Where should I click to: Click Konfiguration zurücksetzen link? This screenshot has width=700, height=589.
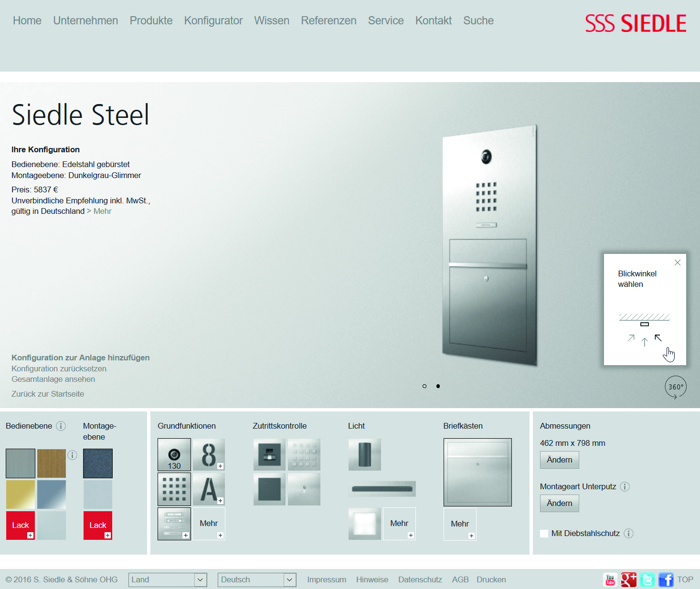pyautogui.click(x=59, y=368)
